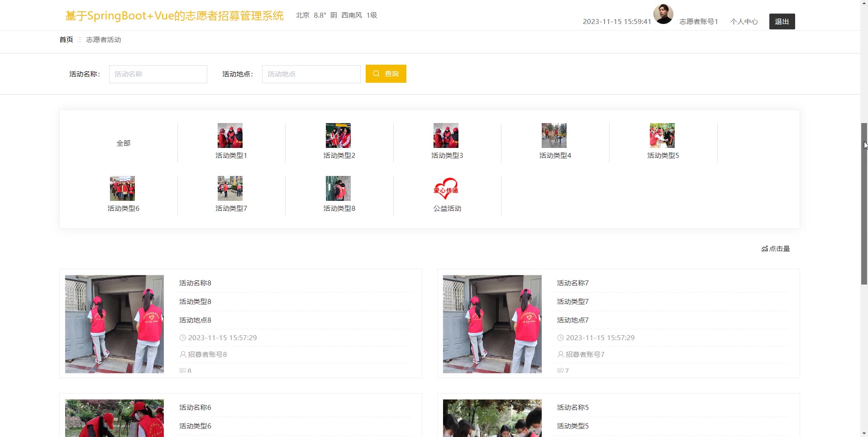Focus the 活动名称 input field
Screen dimensions: 868x437
pos(158,74)
